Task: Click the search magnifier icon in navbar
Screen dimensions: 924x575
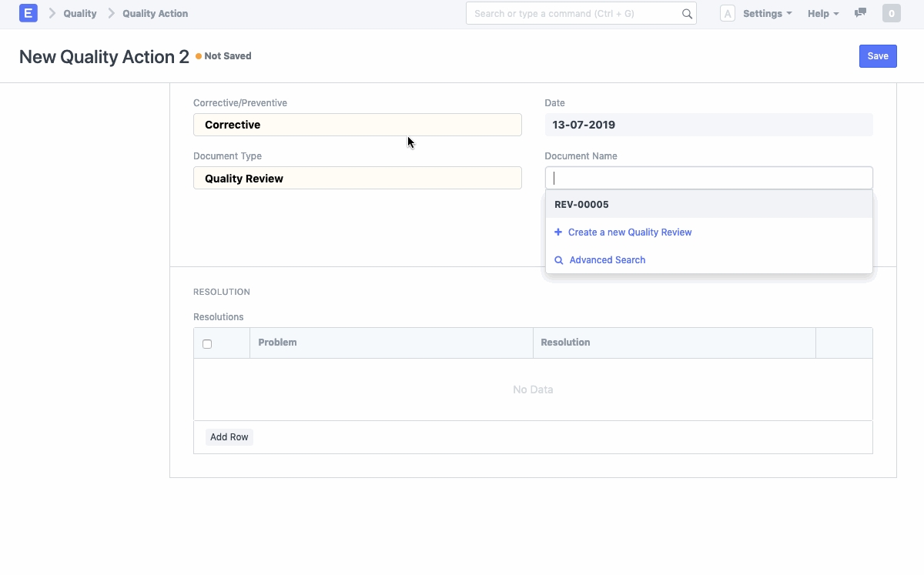Action: click(687, 14)
